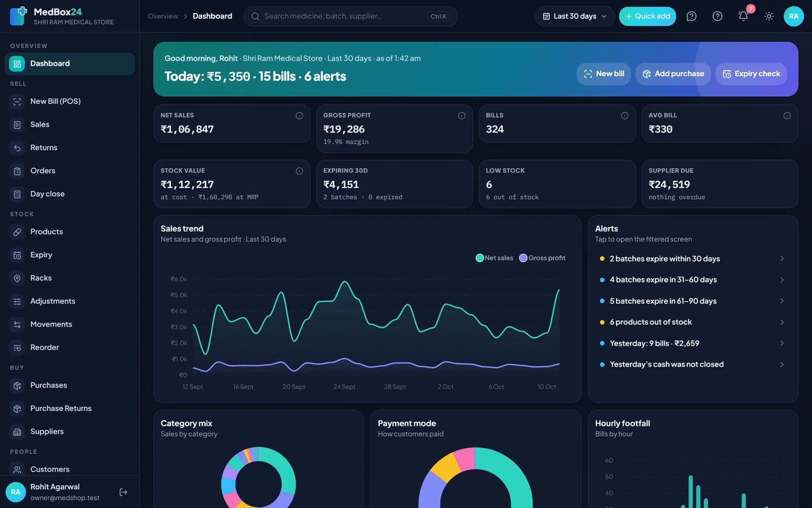This screenshot has height=508, width=812.
Task: Open Products menu item
Action: (x=70, y=232)
